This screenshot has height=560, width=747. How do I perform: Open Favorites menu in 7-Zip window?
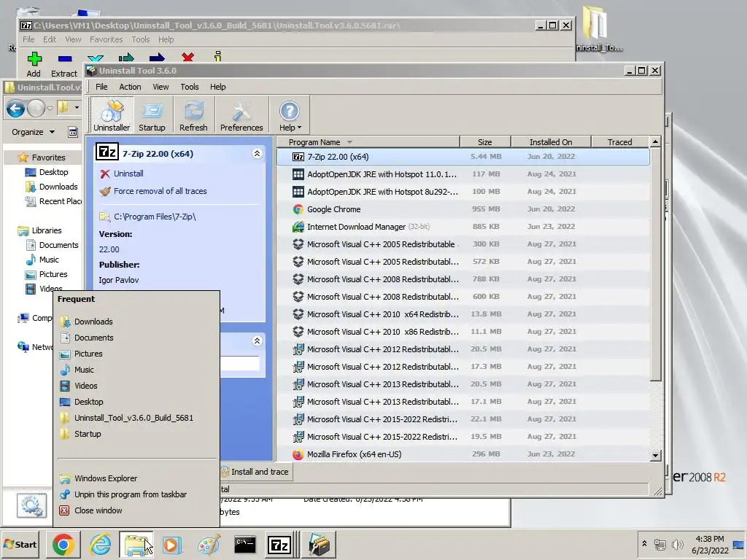coord(107,39)
